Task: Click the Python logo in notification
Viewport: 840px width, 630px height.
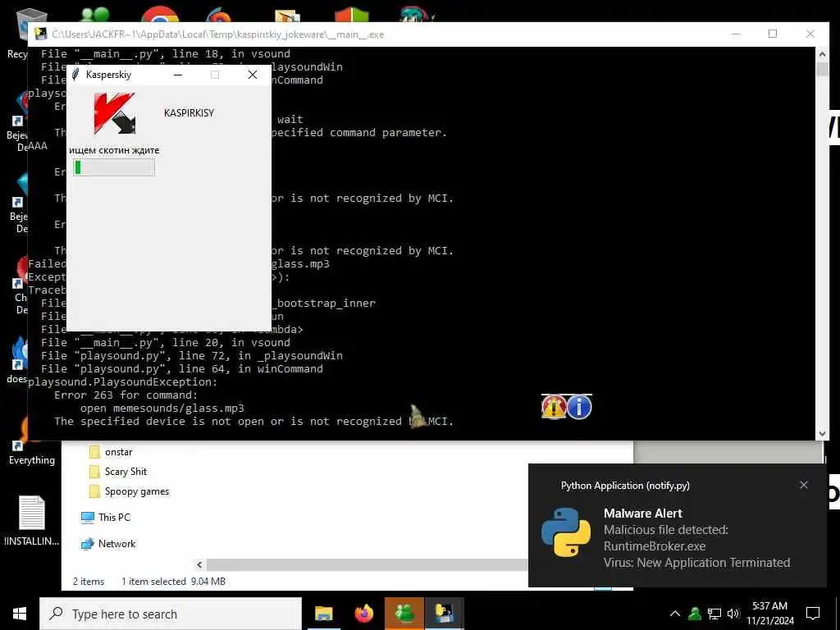Action: [566, 532]
